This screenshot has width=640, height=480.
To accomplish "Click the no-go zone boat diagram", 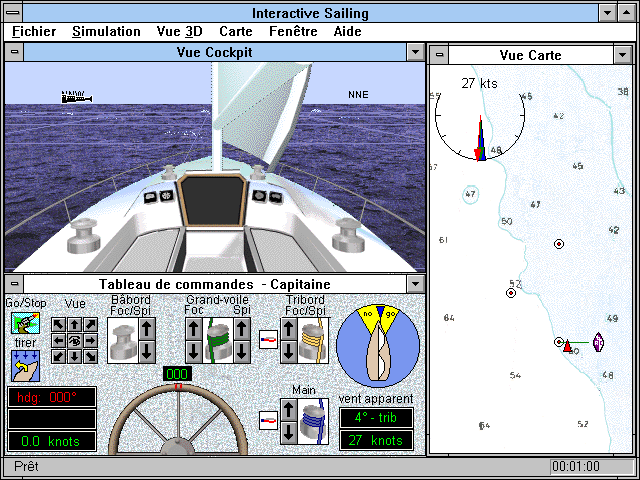I will 378,346.
